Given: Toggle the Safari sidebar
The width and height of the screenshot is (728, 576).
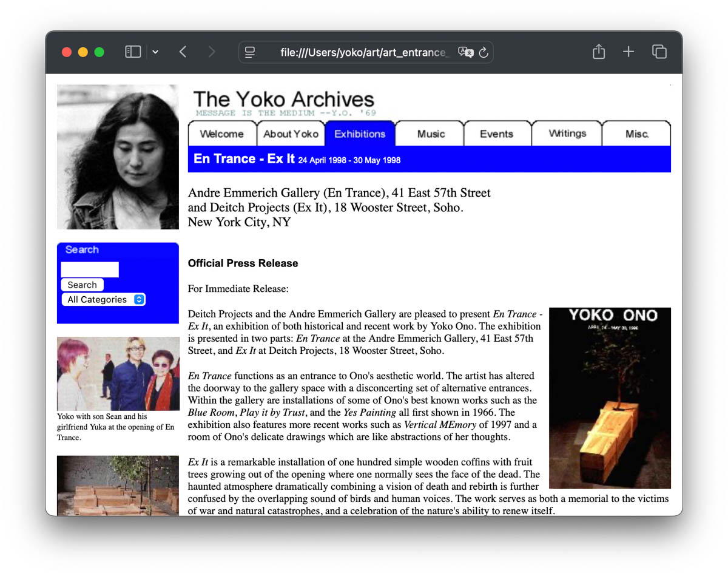Looking at the screenshot, I should pos(132,52).
